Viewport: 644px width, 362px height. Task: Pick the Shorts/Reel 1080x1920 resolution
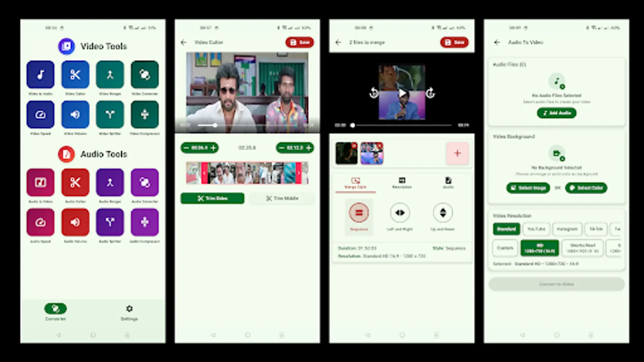point(581,248)
